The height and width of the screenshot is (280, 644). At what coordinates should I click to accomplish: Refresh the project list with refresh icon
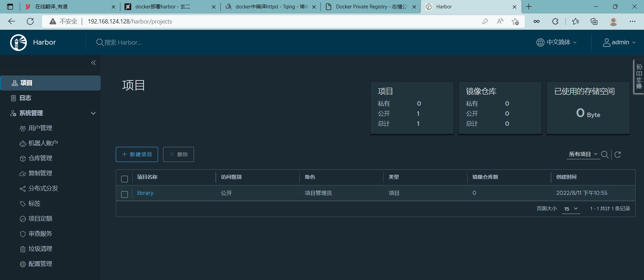point(617,155)
